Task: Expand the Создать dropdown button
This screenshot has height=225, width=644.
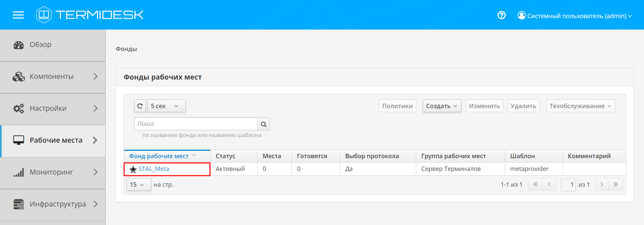Action: click(441, 106)
